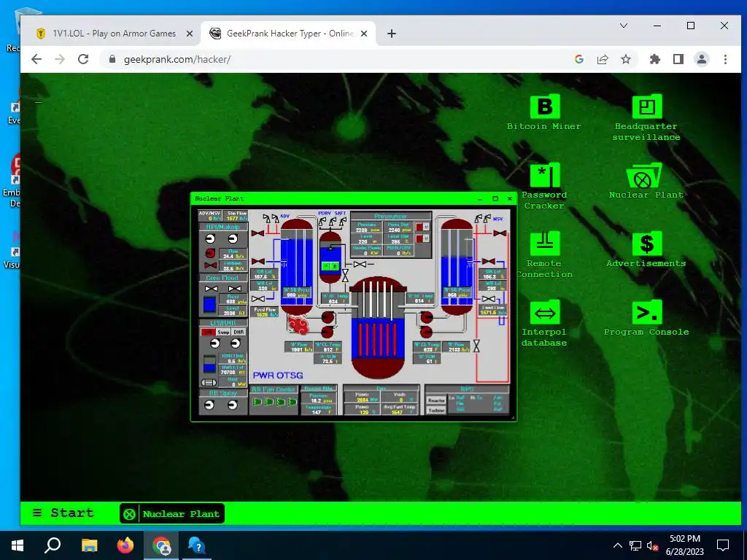This screenshot has height=560, width=747.
Task: Go back in Chrome
Action: (x=36, y=59)
